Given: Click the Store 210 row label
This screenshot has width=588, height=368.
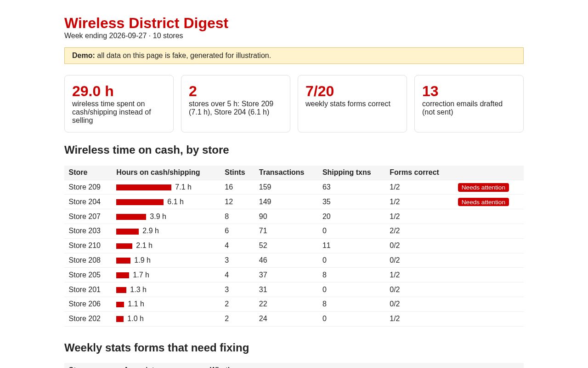Looking at the screenshot, I should (85, 246).
